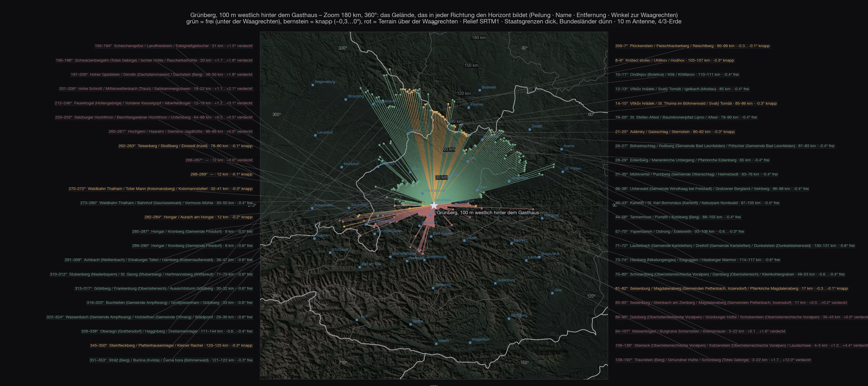Click the 262–263° Teisenberg annotation
The width and height of the screenshot is (868, 386).
click(x=185, y=146)
